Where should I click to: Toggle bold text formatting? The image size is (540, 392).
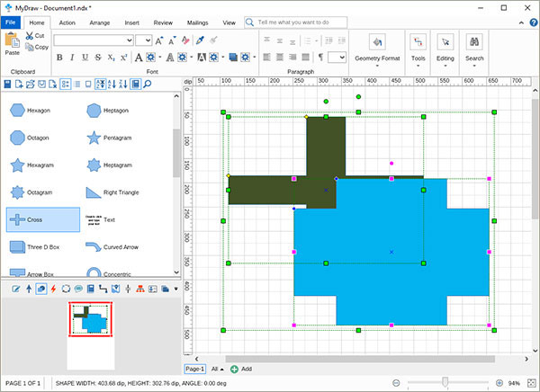coord(59,58)
